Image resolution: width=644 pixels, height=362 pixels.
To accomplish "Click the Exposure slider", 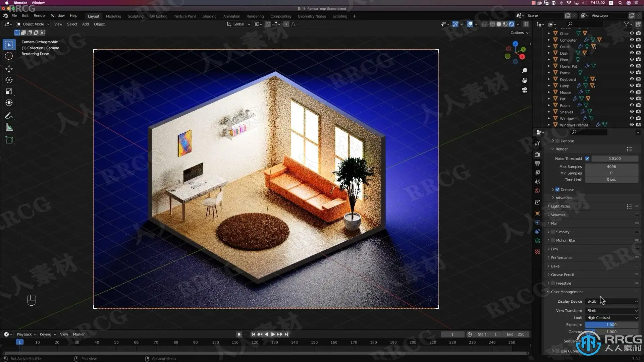I will [x=612, y=325].
